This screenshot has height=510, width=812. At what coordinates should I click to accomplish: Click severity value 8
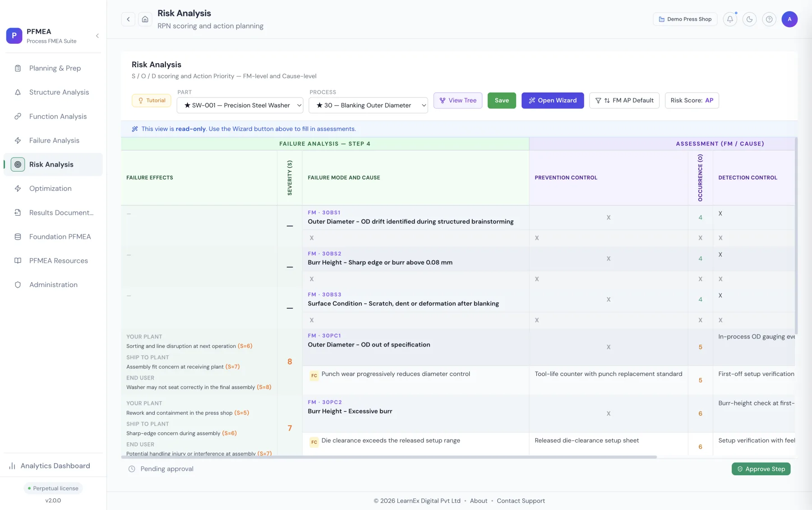[x=290, y=362]
